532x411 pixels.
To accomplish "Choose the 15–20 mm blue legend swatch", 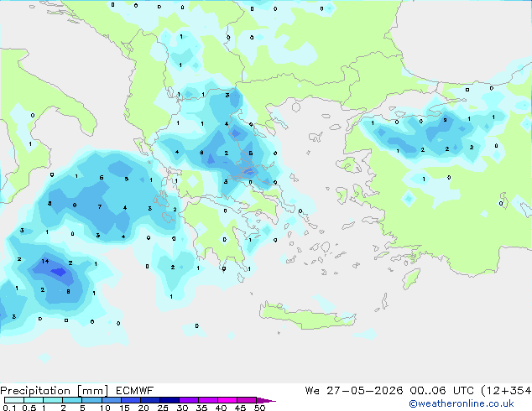I will (131, 400).
